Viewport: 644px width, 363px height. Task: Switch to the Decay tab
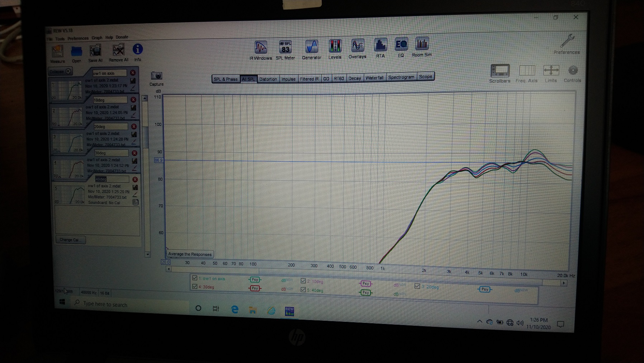click(x=355, y=78)
